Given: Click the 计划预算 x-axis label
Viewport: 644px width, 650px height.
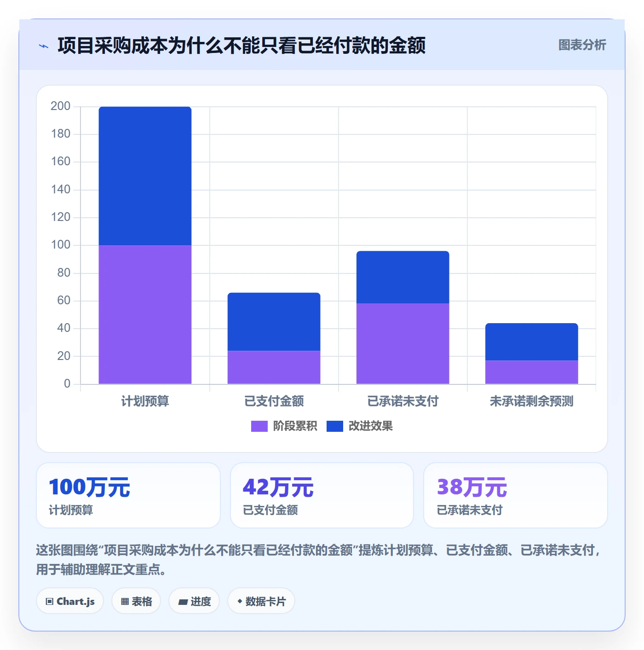Looking at the screenshot, I should coord(145,401).
